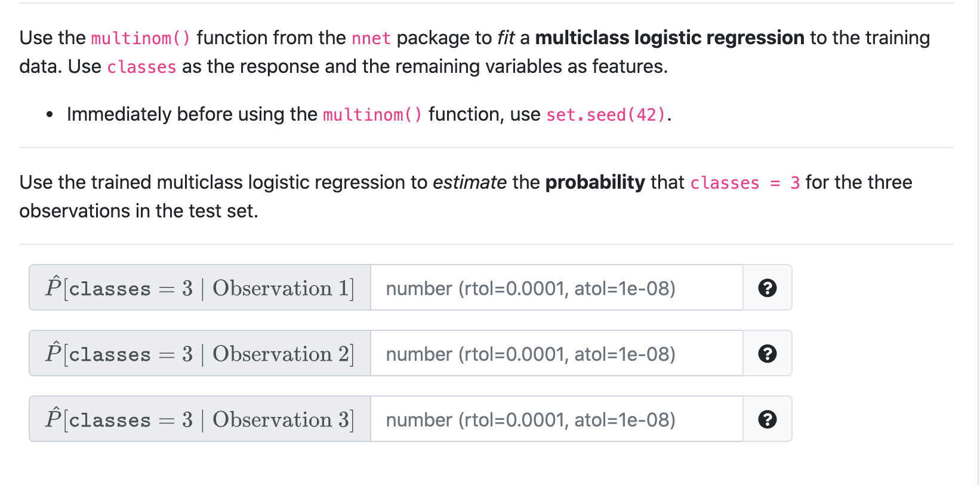Viewport: 980px width, 485px height.
Task: Select the Observation 1 probability label
Action: pyautogui.click(x=200, y=288)
